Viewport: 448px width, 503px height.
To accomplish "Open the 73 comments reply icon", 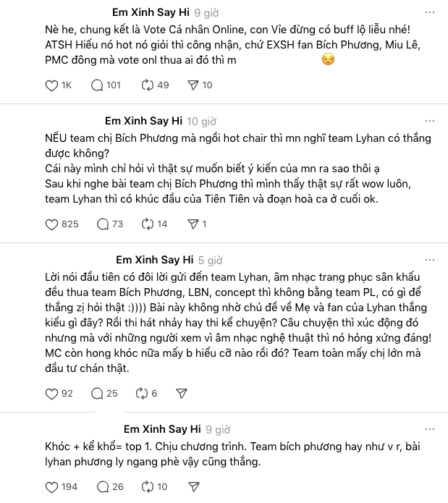I will (97, 224).
